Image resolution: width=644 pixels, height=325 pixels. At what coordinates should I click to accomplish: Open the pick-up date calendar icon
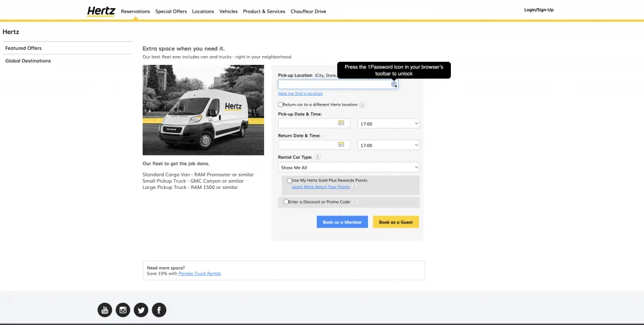[x=341, y=123]
